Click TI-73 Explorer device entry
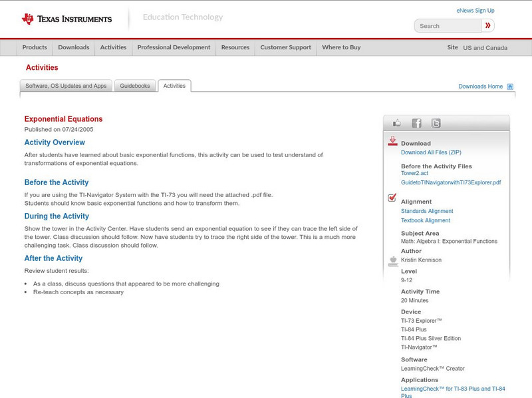The image size is (532, 398). click(x=422, y=321)
